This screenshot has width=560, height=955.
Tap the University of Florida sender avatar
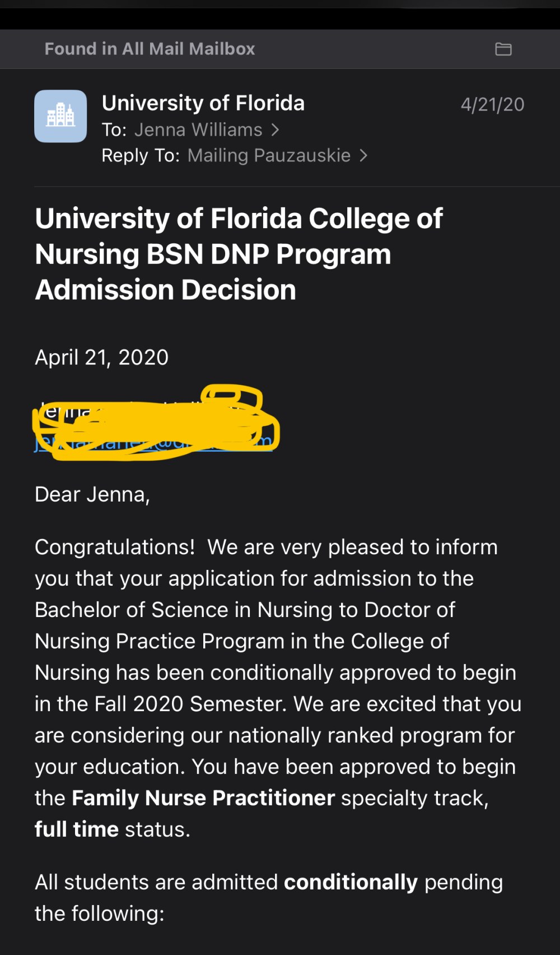click(x=60, y=116)
